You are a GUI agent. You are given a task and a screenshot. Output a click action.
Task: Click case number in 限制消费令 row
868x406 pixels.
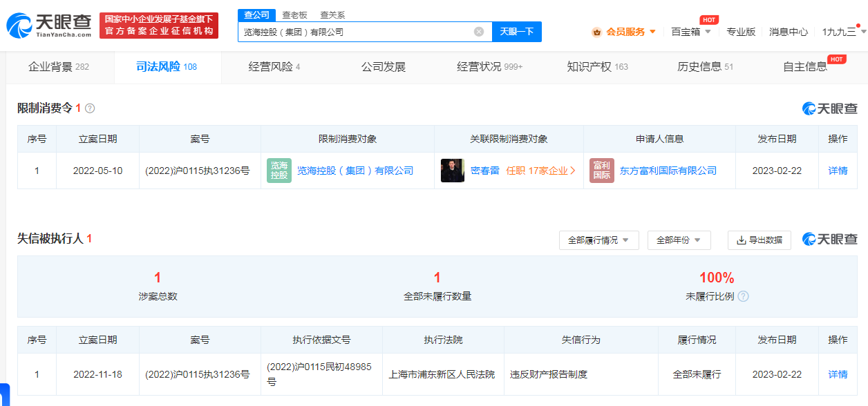click(198, 171)
